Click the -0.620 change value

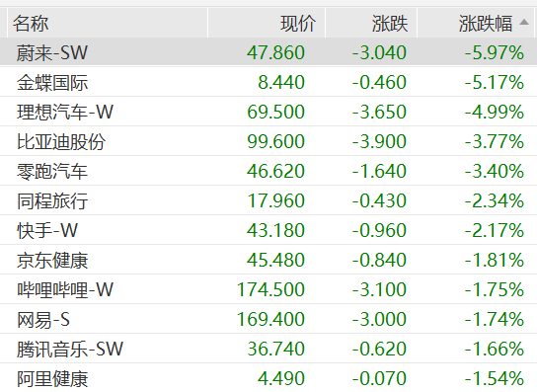(379, 349)
